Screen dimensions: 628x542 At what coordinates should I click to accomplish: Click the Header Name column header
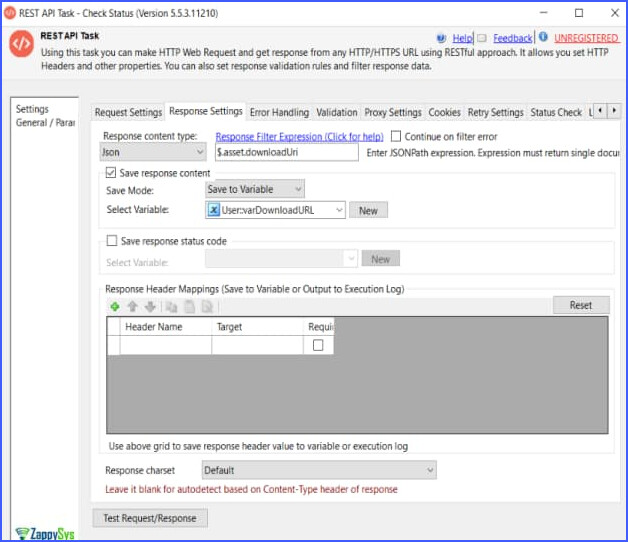pos(166,327)
